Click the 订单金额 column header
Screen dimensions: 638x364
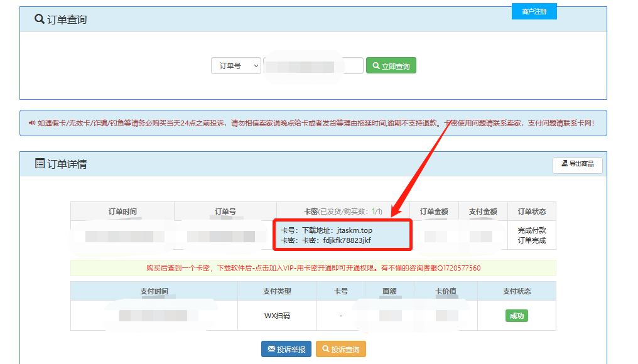(x=434, y=211)
